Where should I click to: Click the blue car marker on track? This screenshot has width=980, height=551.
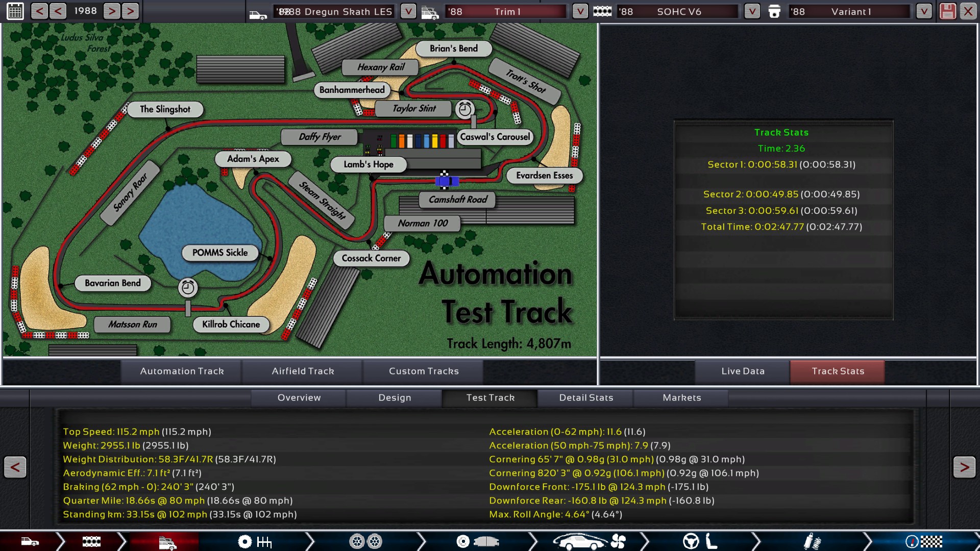447,181
